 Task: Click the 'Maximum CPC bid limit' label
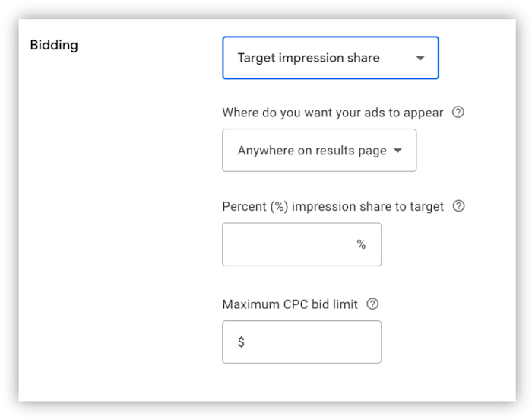pyautogui.click(x=290, y=304)
